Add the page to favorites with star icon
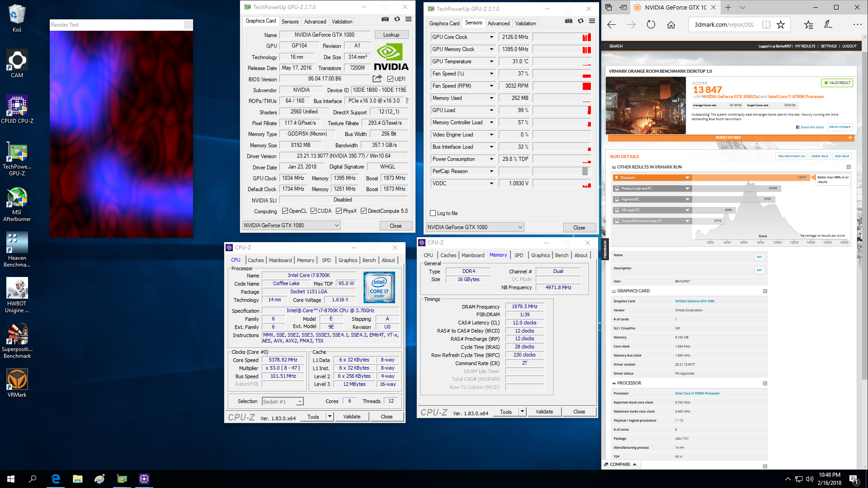Viewport: 868px width, 488px height. point(781,25)
